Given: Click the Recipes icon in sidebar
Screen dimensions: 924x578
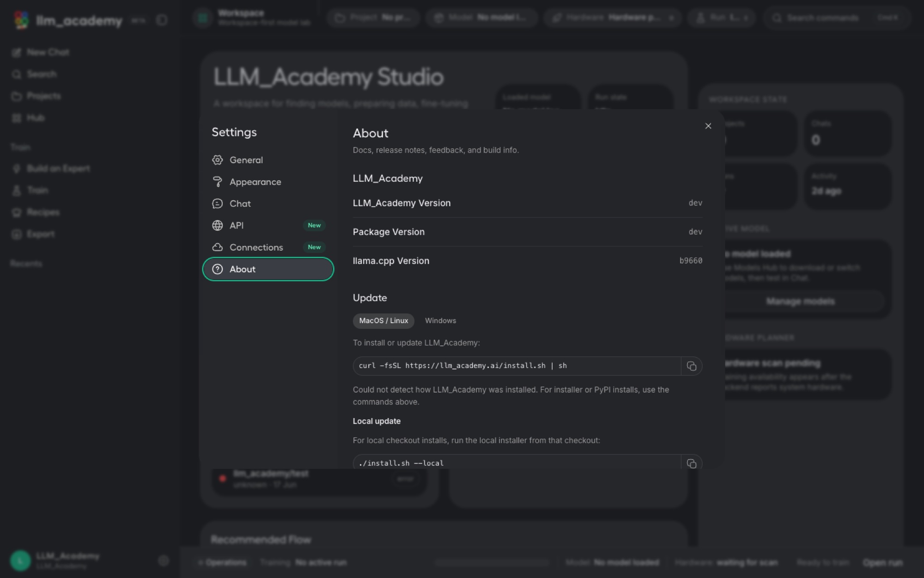Looking at the screenshot, I should [x=17, y=212].
